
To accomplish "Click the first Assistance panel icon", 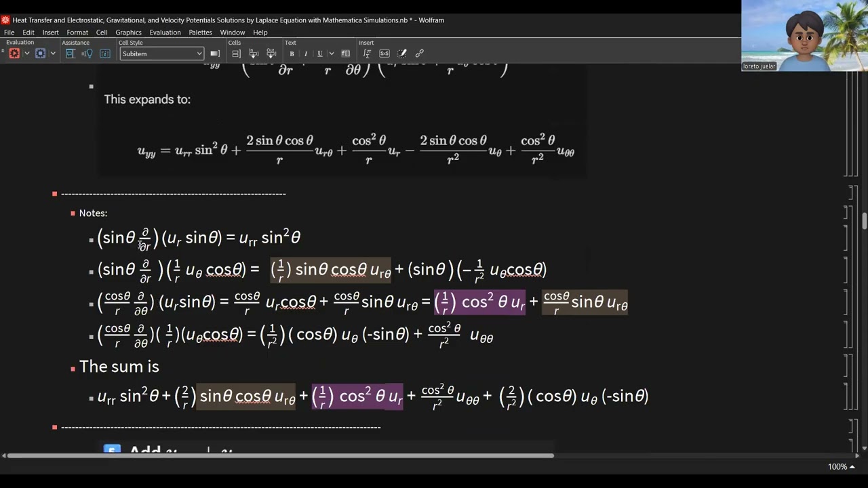I will pyautogui.click(x=70, y=54).
